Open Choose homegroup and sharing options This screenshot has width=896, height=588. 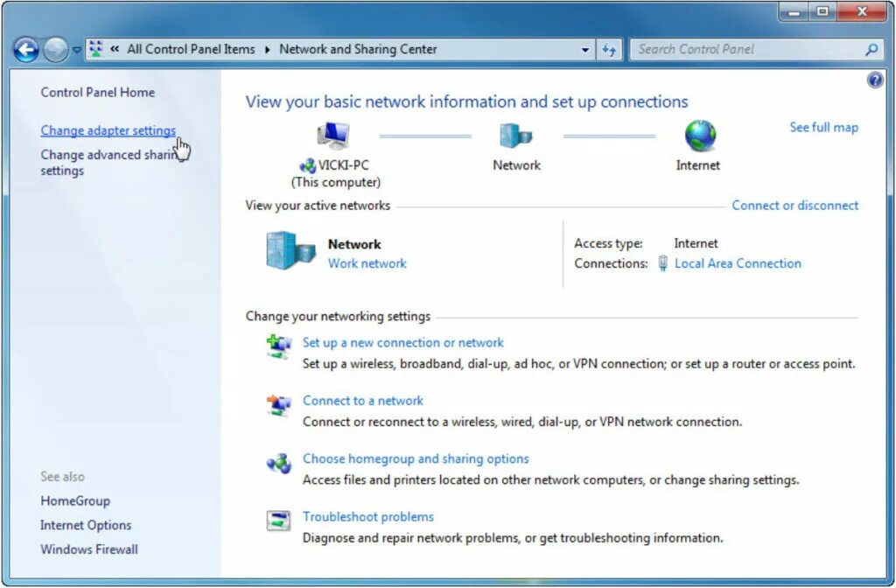(x=416, y=458)
